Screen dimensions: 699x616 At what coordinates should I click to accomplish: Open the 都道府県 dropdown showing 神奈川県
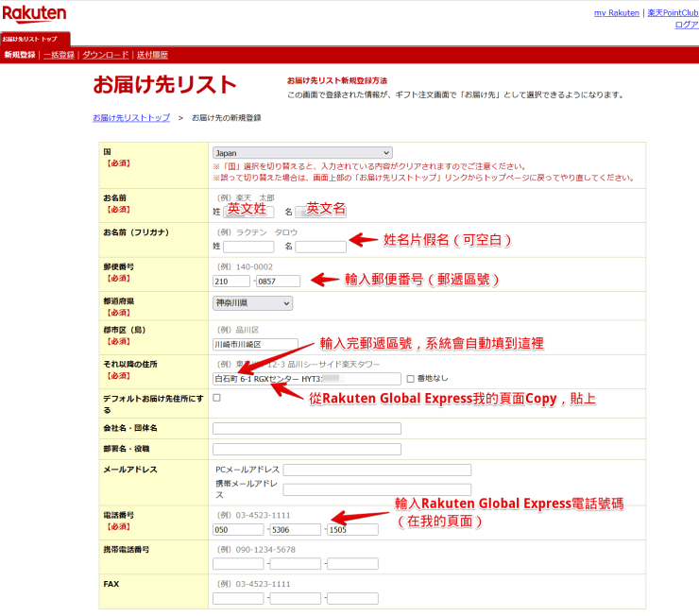point(252,303)
